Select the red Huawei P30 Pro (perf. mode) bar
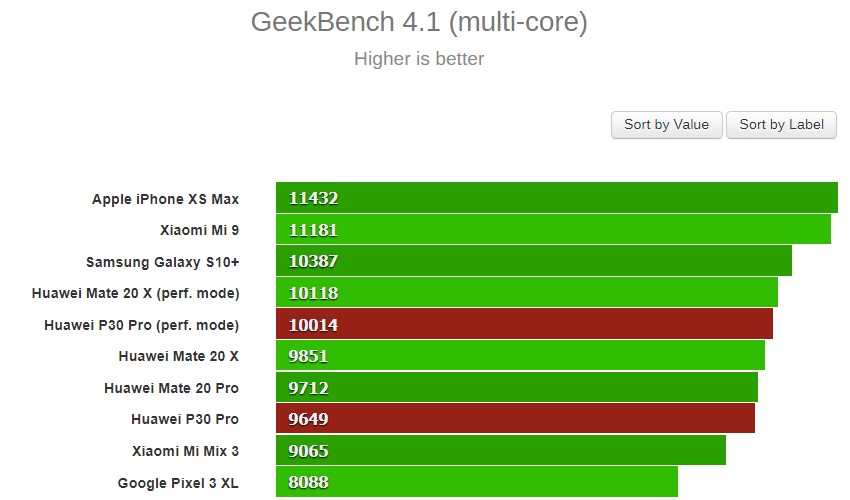This screenshot has width=850, height=500. click(x=524, y=324)
